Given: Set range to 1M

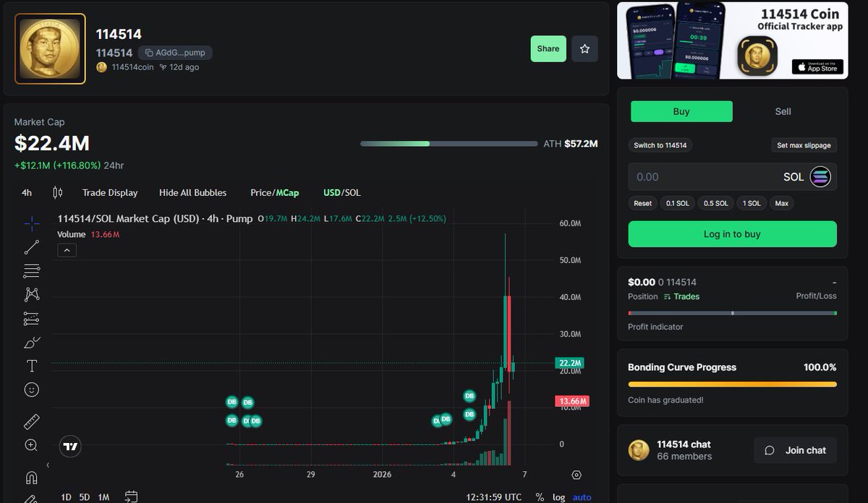Looking at the screenshot, I should click(103, 497).
